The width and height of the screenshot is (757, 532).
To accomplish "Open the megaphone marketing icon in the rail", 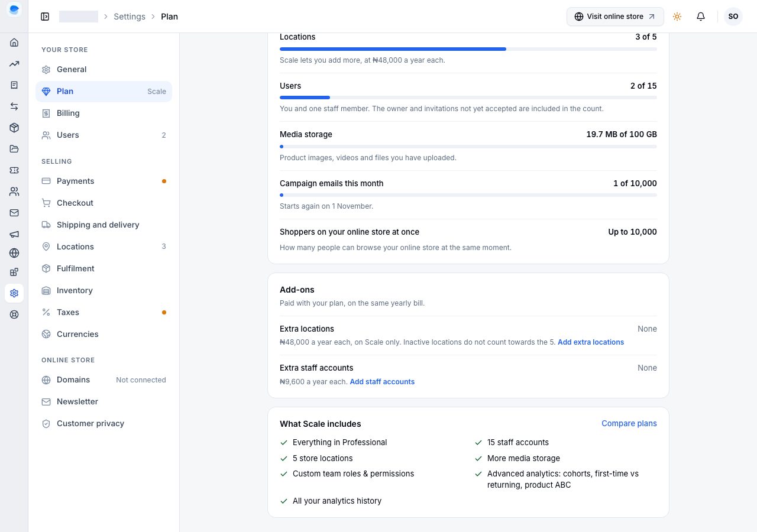I will pyautogui.click(x=14, y=234).
